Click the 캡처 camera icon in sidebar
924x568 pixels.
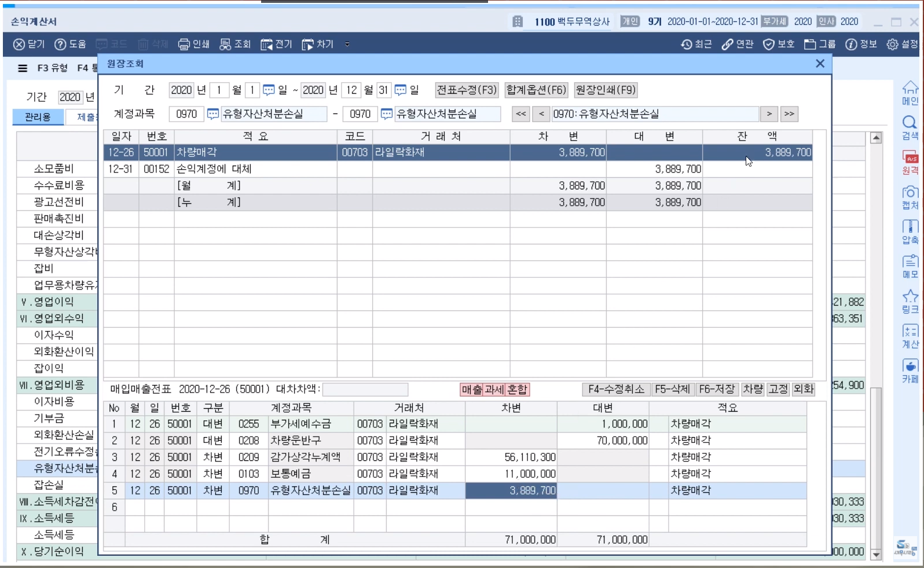click(x=910, y=193)
